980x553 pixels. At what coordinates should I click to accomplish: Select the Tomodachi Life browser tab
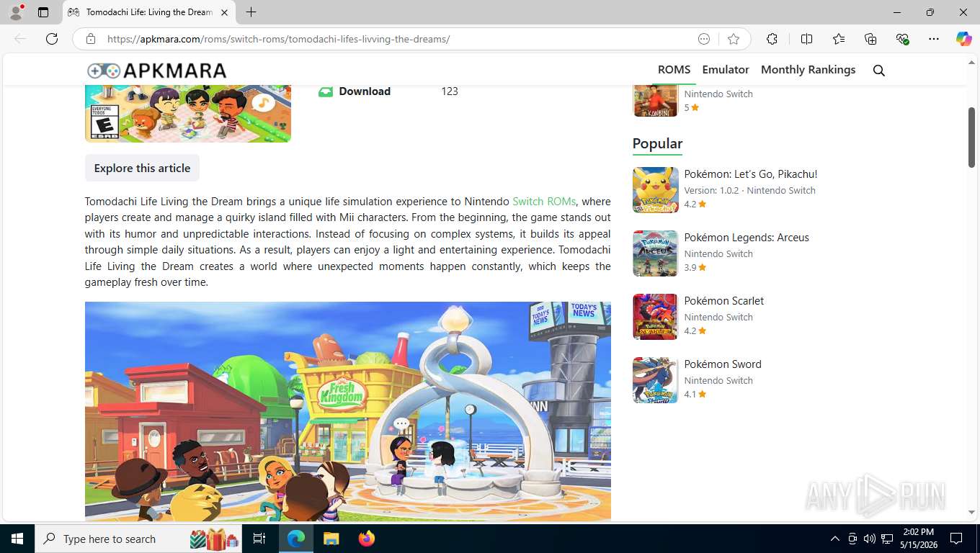(149, 12)
